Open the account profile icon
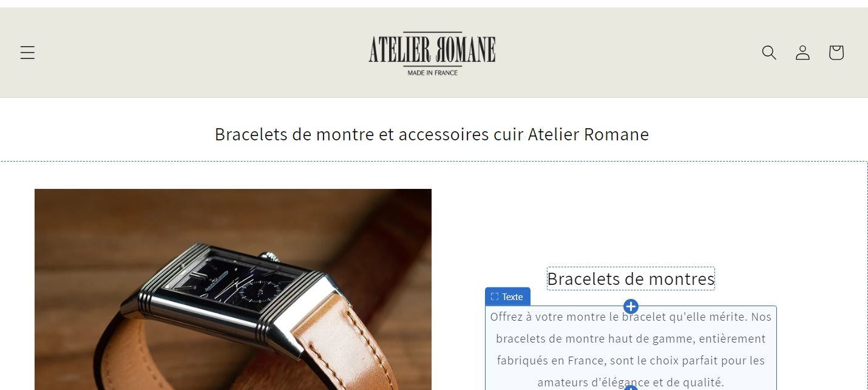 point(802,53)
